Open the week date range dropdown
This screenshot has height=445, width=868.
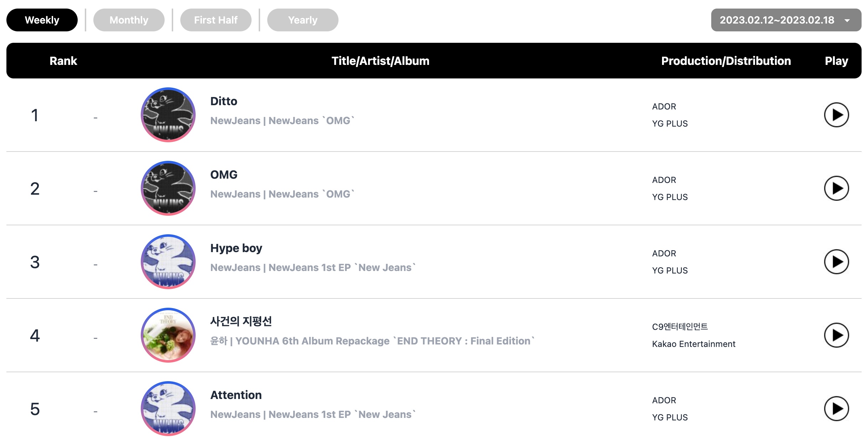(x=786, y=20)
